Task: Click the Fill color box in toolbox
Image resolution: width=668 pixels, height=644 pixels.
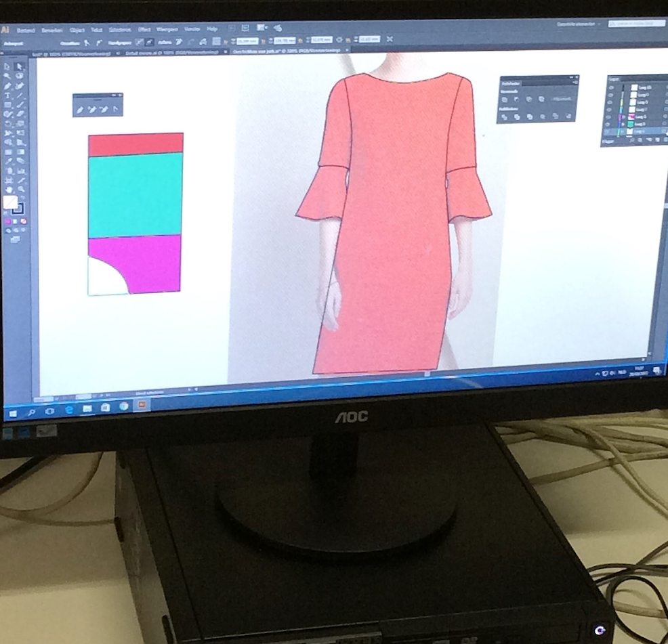Action: coord(10,202)
